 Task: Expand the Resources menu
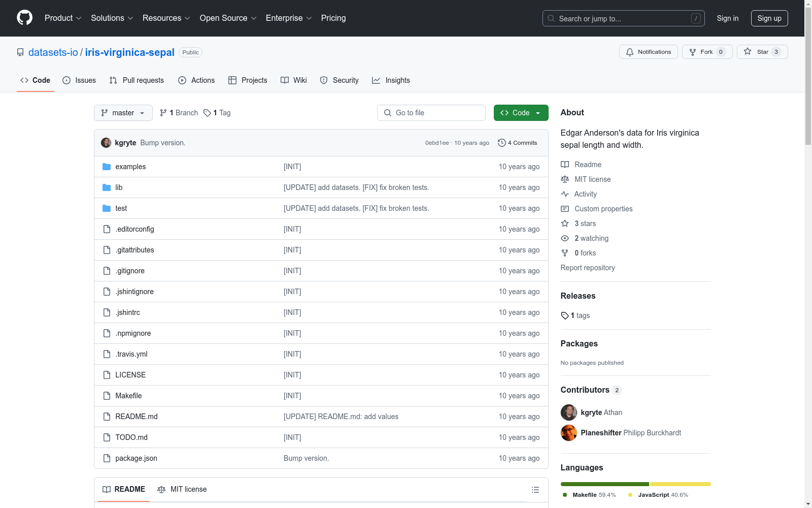tap(166, 18)
